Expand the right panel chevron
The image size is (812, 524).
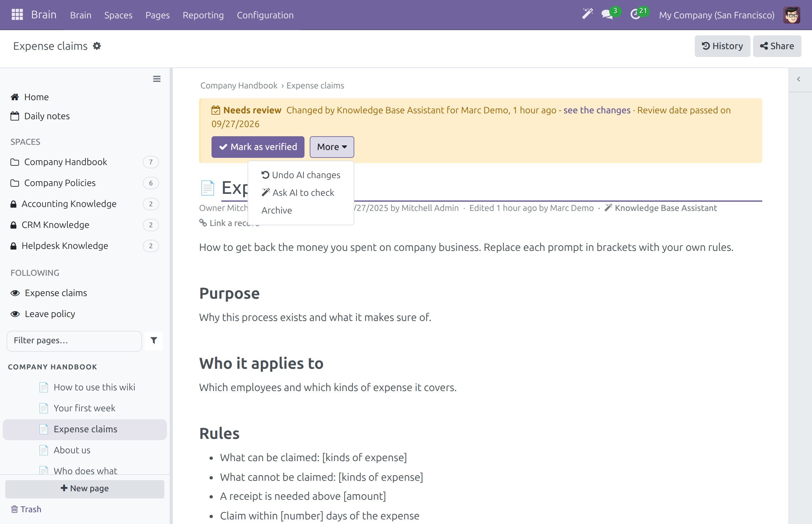click(x=798, y=79)
